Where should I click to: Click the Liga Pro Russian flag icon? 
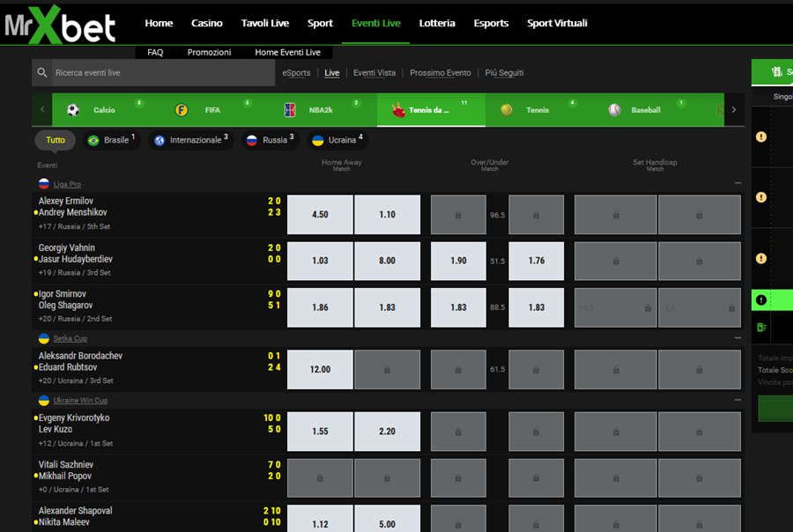[44, 184]
